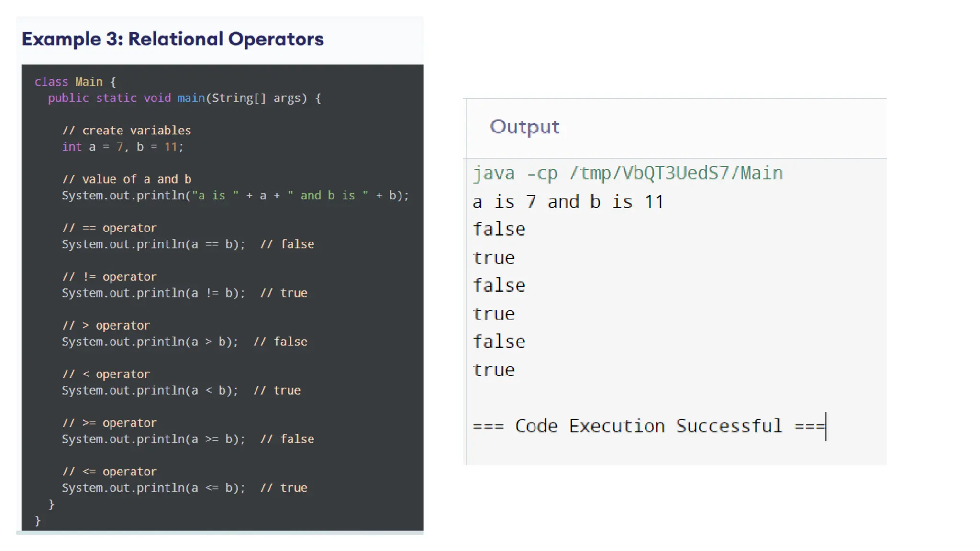This screenshot has height=551, width=980.
Task: Click the '// <= operator' comment
Action: click(109, 472)
